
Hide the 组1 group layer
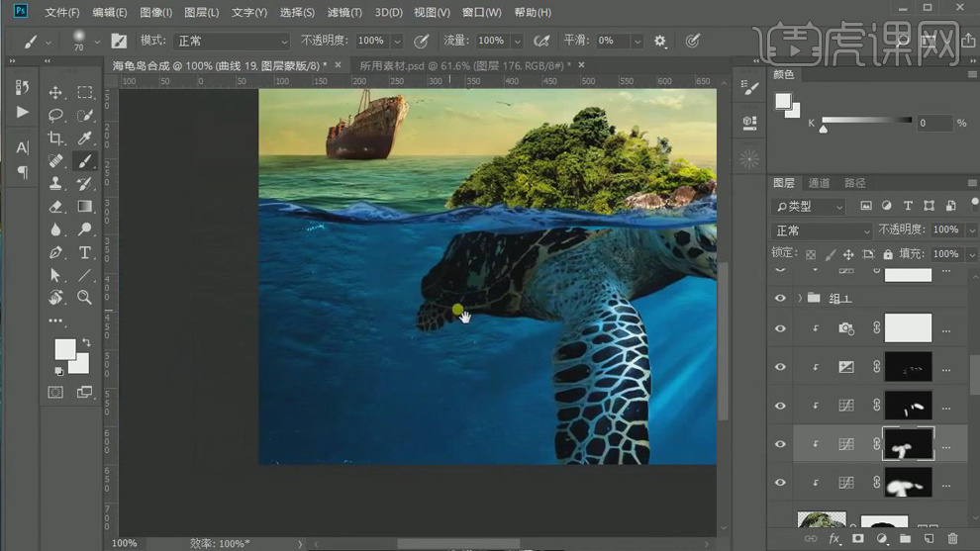[x=780, y=298]
